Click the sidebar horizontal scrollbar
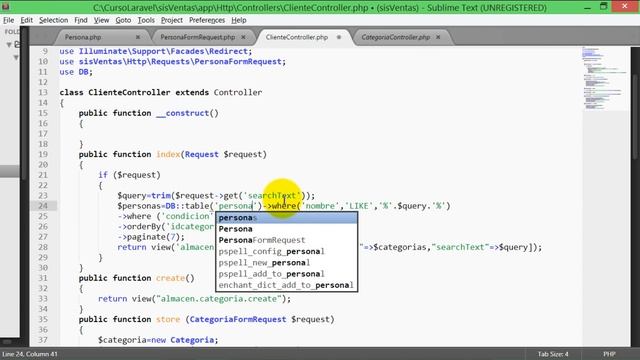The height and width of the screenshot is (360, 640). pyautogui.click(x=7, y=342)
